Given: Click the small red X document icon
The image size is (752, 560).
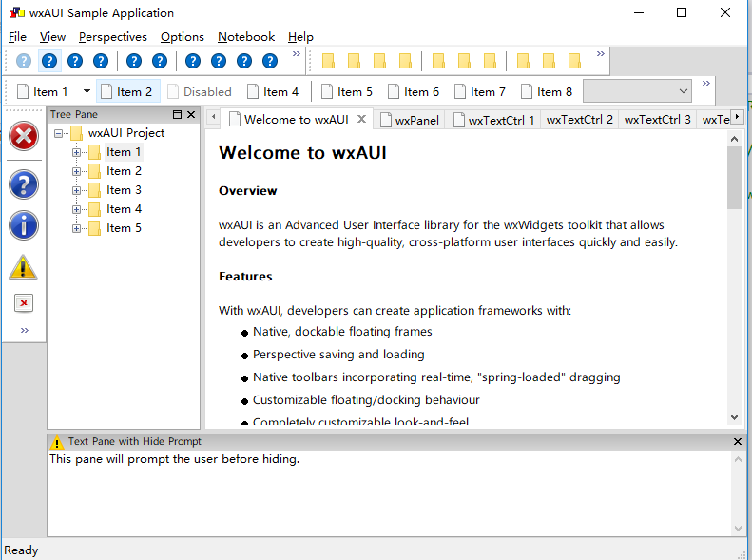Looking at the screenshot, I should pos(24,303).
